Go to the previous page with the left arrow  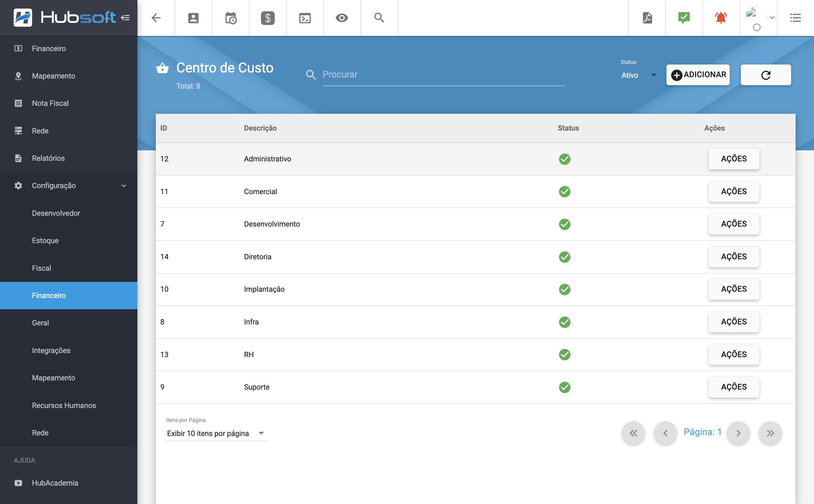tap(665, 433)
